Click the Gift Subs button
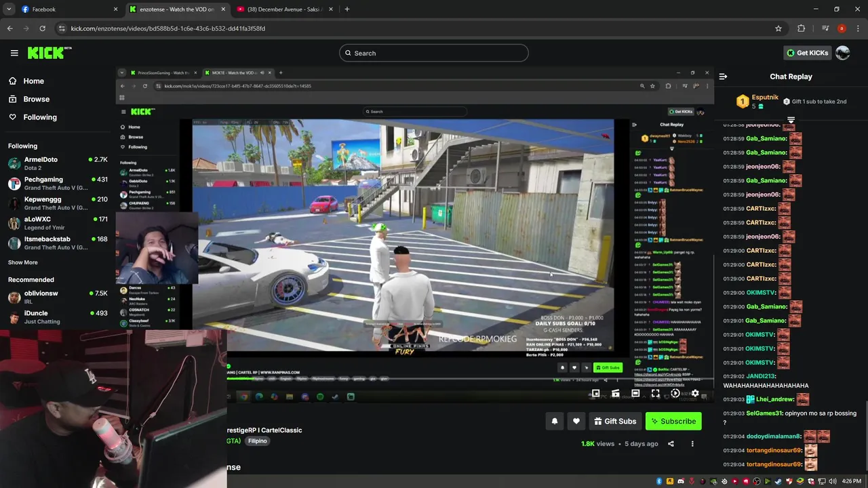Viewport: 868px width, 488px height. coord(615,421)
